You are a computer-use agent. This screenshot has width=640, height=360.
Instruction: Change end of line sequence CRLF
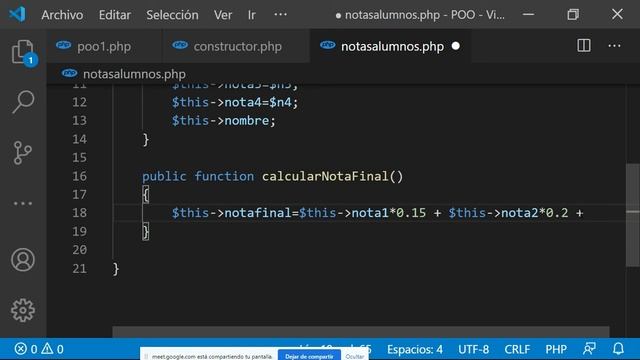coord(517,349)
